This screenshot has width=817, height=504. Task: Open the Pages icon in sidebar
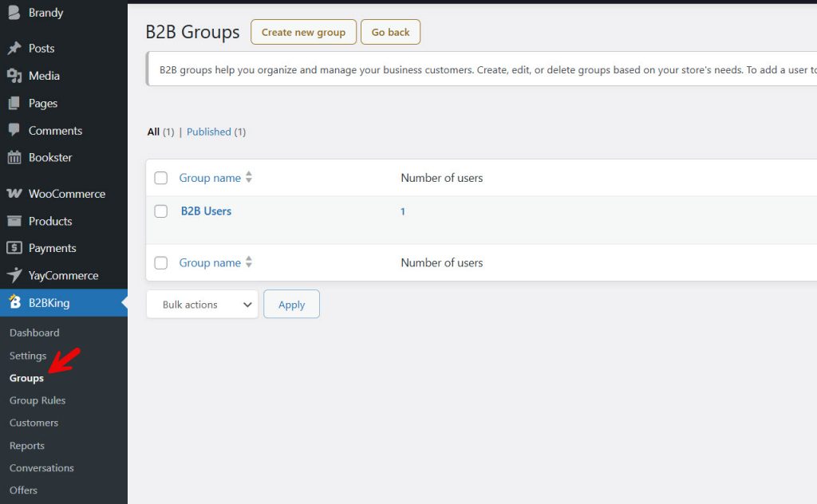pos(14,103)
